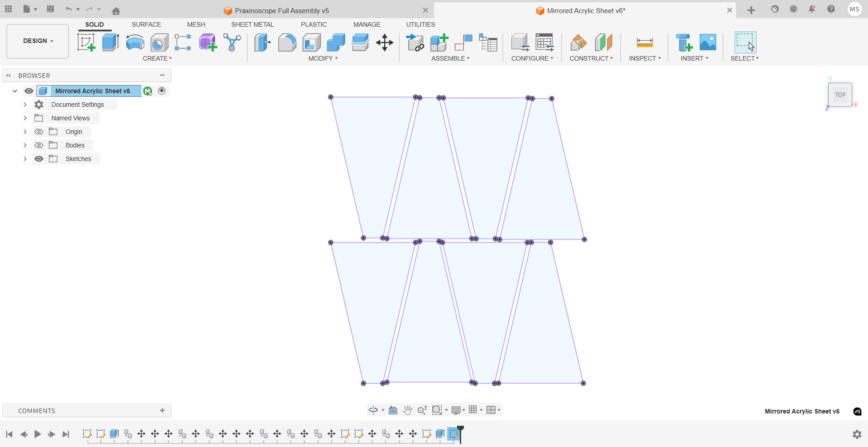The width and height of the screenshot is (868, 447).
Task: Switch to the MESH tab
Action: click(196, 24)
